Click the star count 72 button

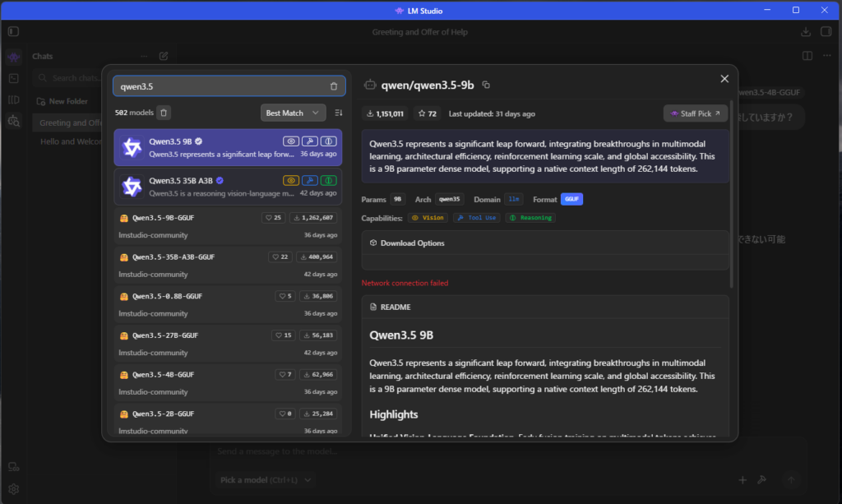[428, 113]
